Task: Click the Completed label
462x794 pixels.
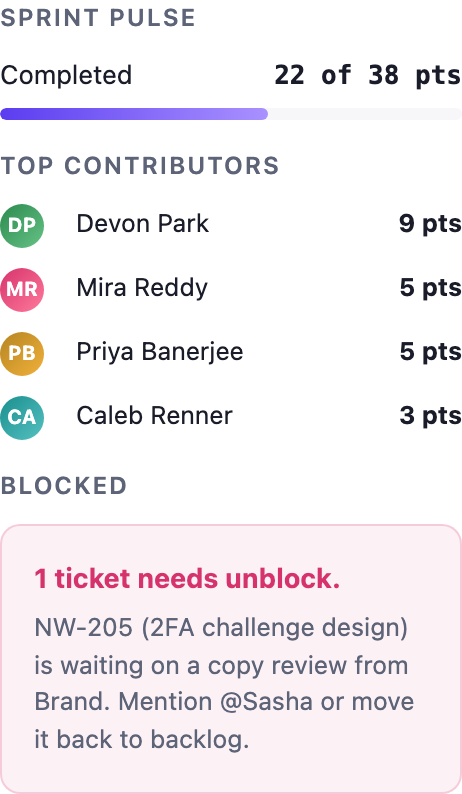Action: (x=66, y=75)
